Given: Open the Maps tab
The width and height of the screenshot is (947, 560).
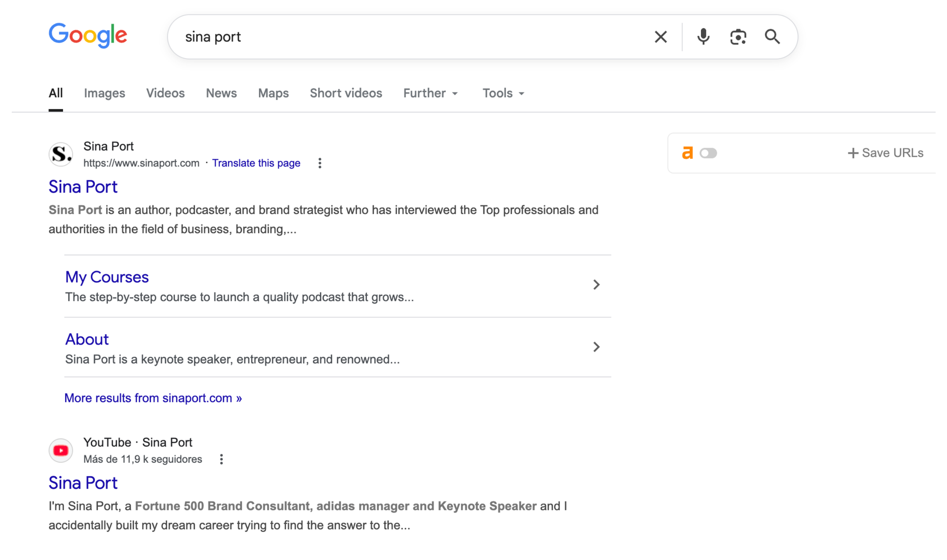Looking at the screenshot, I should tap(273, 93).
